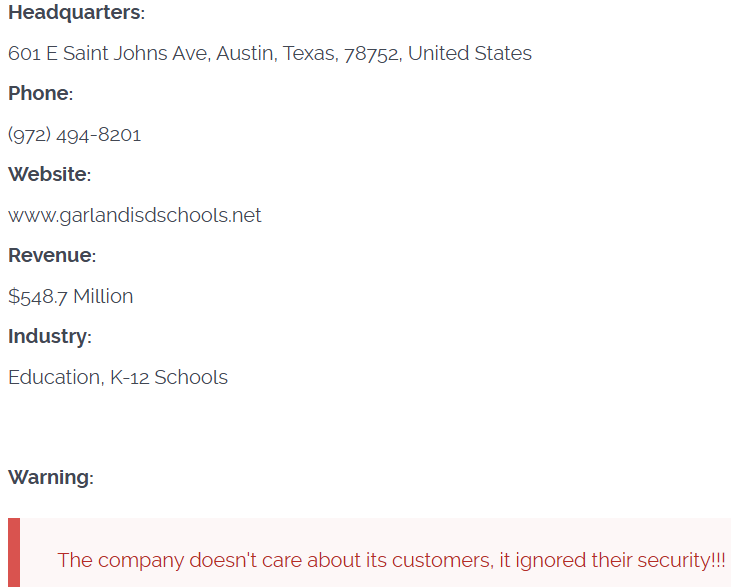The height and width of the screenshot is (587, 731).
Task: Click the Website label
Action: coord(49,175)
